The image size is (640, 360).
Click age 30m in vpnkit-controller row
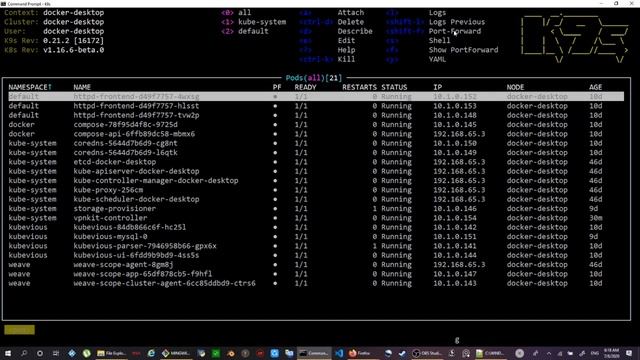pos(596,218)
